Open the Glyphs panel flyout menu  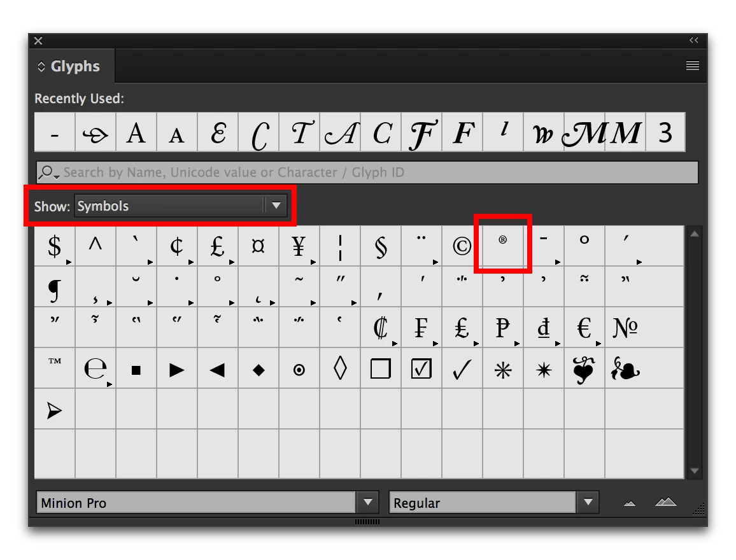pyautogui.click(x=692, y=66)
